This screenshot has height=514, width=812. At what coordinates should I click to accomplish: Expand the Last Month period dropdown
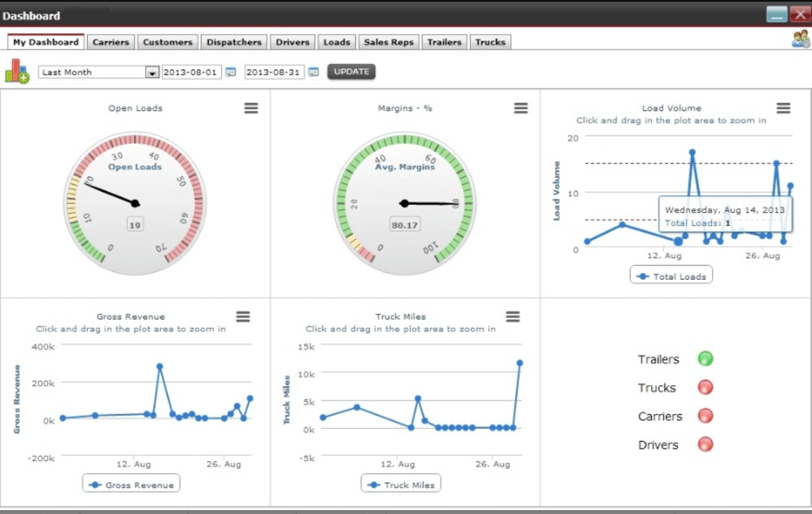pyautogui.click(x=152, y=73)
